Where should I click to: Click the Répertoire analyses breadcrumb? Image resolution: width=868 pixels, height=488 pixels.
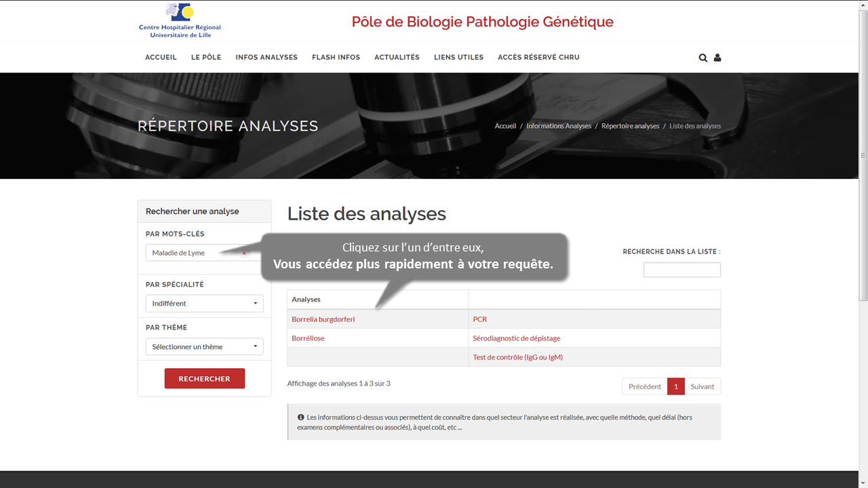[630, 126]
